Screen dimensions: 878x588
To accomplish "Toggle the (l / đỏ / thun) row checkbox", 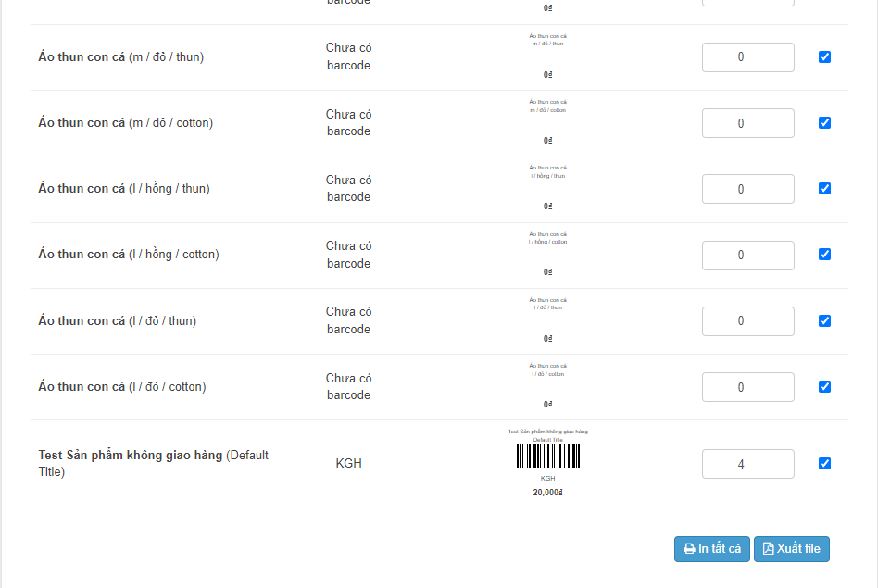I will pyautogui.click(x=824, y=320).
